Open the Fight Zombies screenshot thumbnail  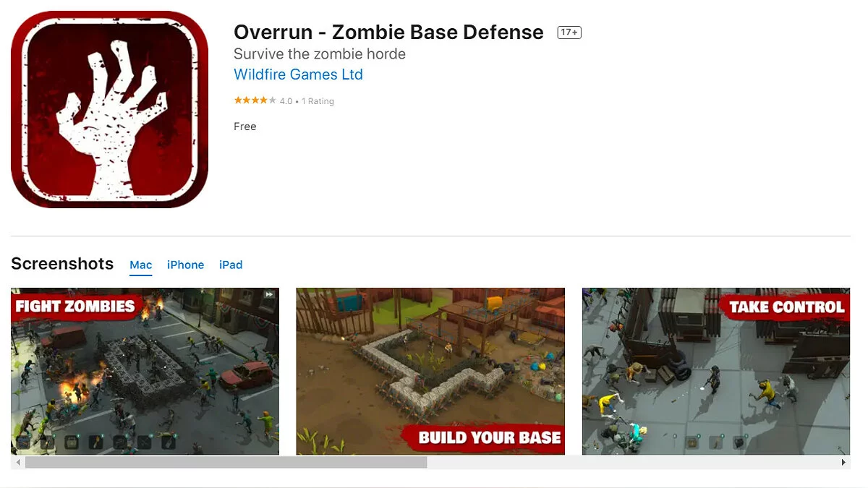click(145, 371)
